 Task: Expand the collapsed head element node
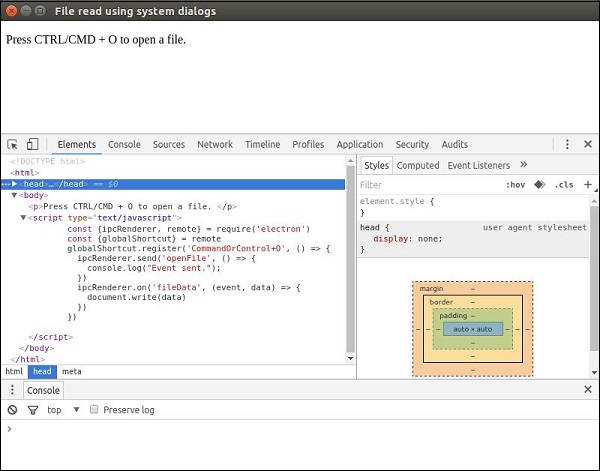click(14, 184)
